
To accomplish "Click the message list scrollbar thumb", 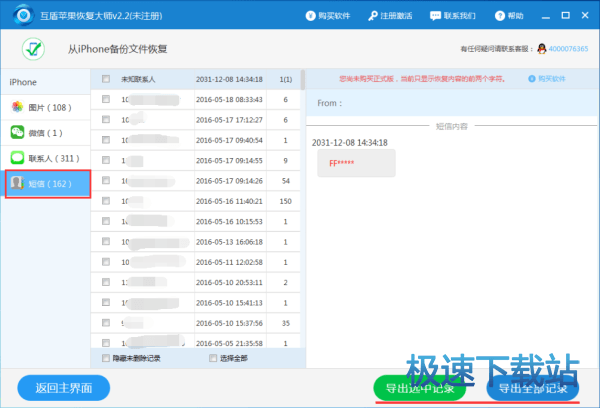I will click(303, 80).
